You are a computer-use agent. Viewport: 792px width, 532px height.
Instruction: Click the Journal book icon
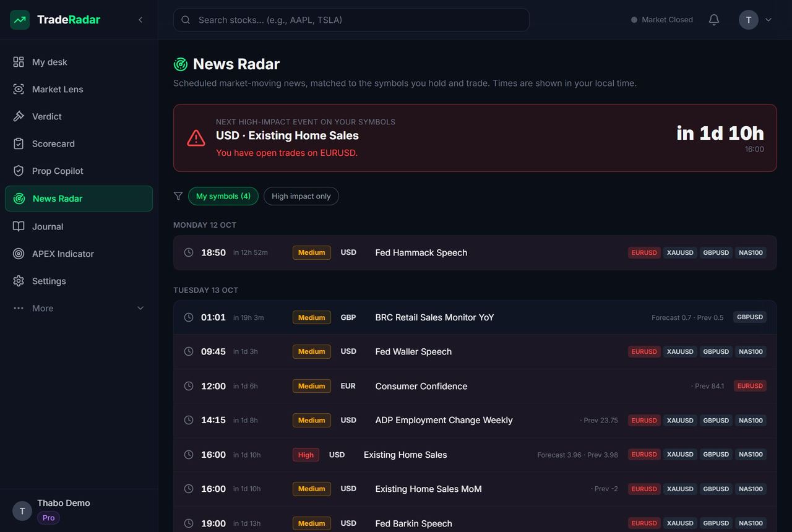coord(19,226)
